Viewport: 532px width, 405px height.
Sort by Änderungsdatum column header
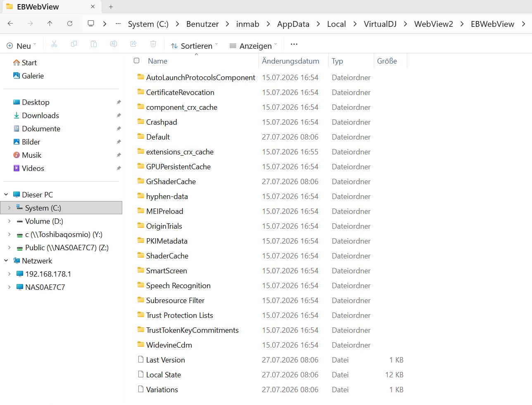290,61
